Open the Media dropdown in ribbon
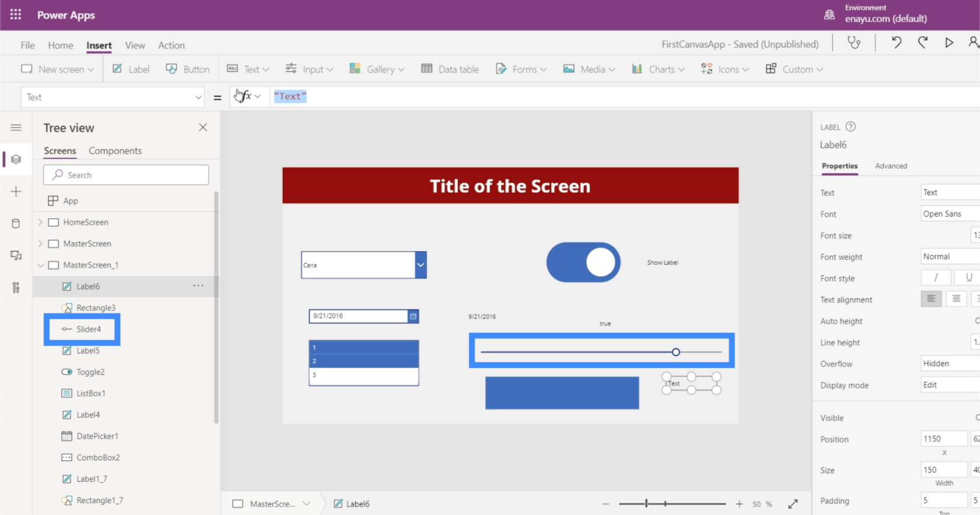The height and width of the screenshot is (515, 980). coord(589,69)
